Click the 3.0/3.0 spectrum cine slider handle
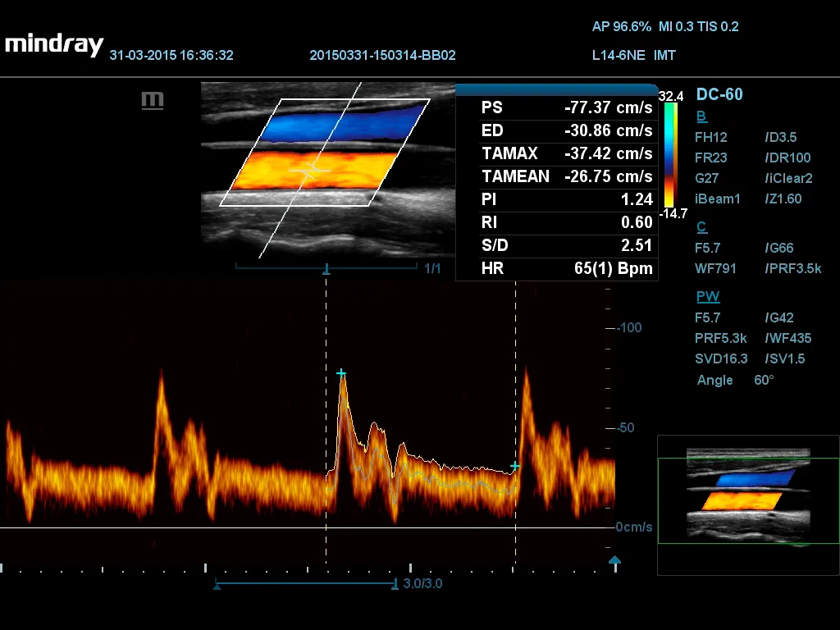This screenshot has height=630, width=840. pyautogui.click(x=395, y=584)
